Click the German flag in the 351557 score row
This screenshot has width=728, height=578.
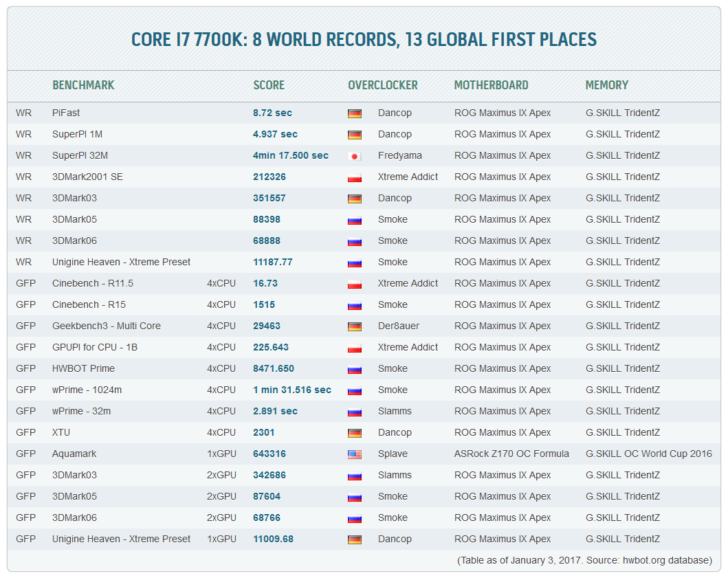(355, 199)
